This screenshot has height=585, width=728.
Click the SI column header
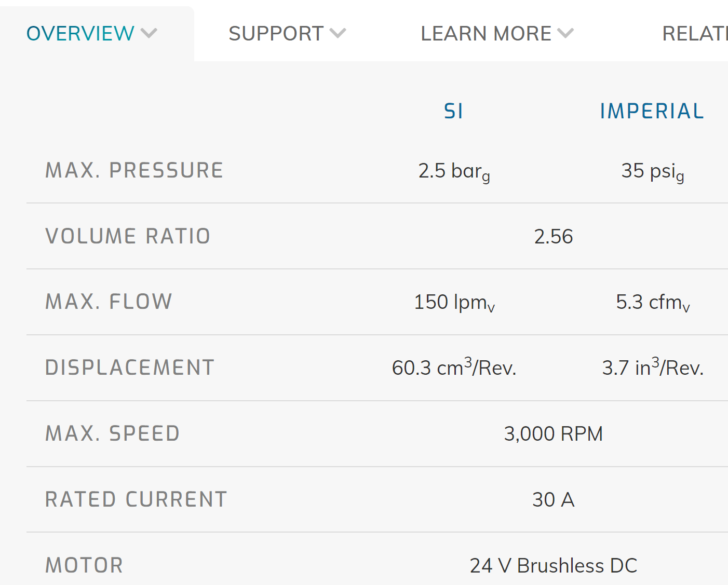tap(454, 111)
